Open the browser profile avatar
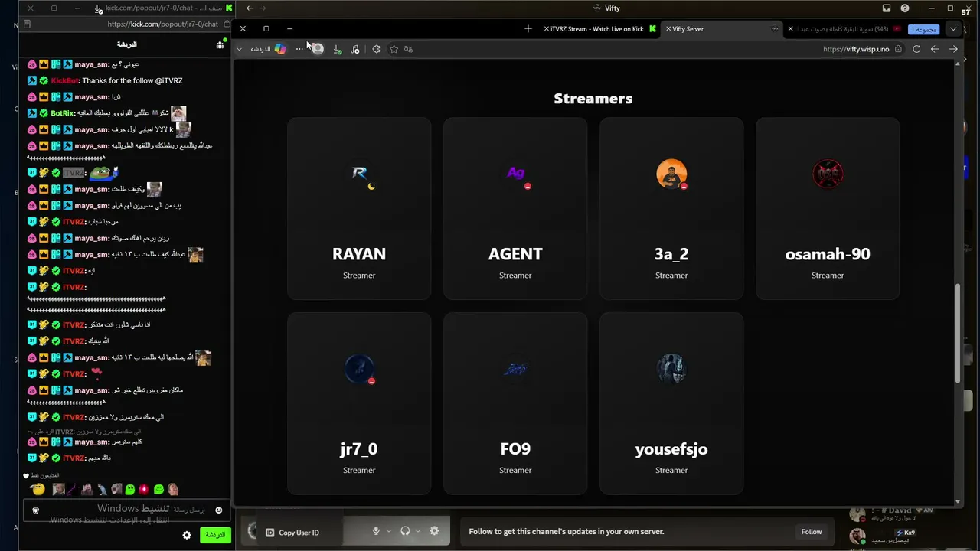 point(318,49)
